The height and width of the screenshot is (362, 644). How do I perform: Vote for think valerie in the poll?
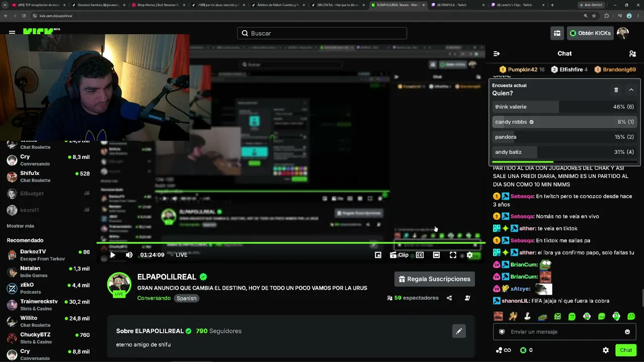tap(565, 107)
